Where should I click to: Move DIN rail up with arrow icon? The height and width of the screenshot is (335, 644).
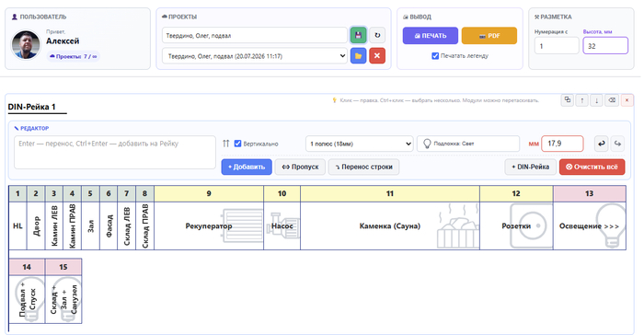[582, 100]
